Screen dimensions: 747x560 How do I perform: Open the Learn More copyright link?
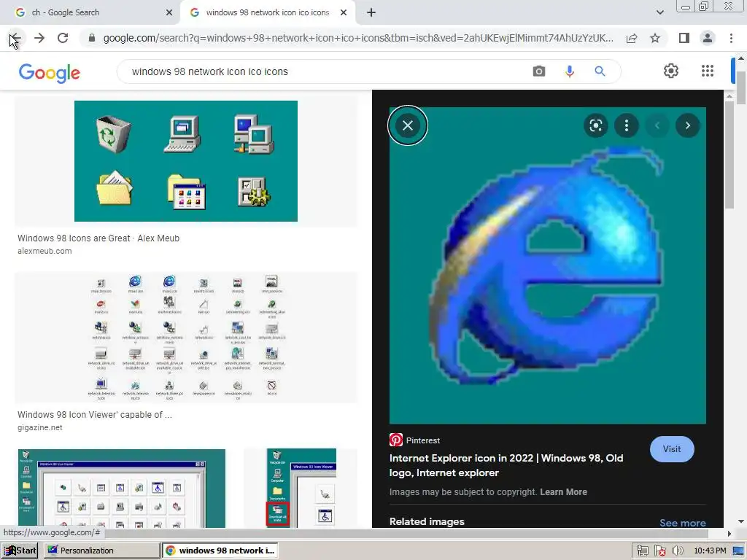click(563, 492)
